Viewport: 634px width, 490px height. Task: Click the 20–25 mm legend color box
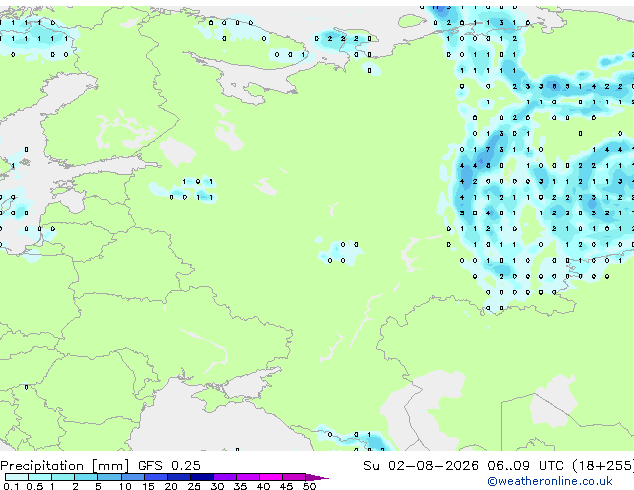179,477
